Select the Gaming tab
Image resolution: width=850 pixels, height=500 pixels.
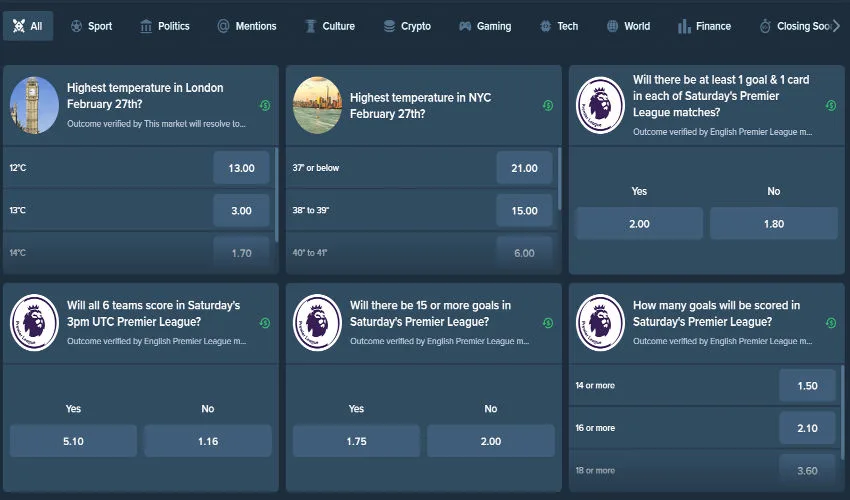(485, 26)
